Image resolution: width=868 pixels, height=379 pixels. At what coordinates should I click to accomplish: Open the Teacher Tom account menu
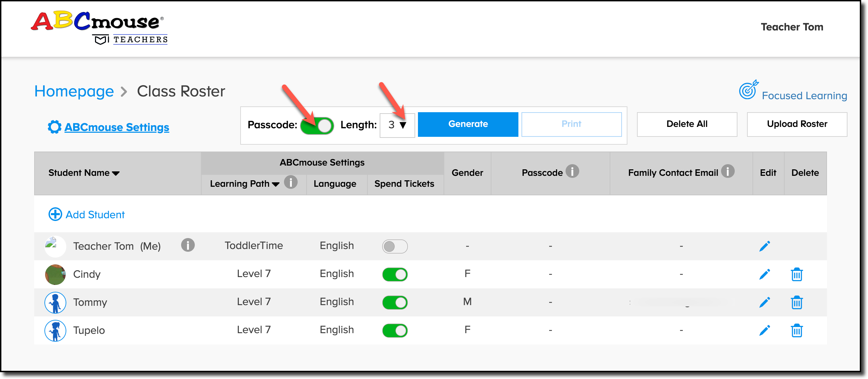(x=791, y=27)
